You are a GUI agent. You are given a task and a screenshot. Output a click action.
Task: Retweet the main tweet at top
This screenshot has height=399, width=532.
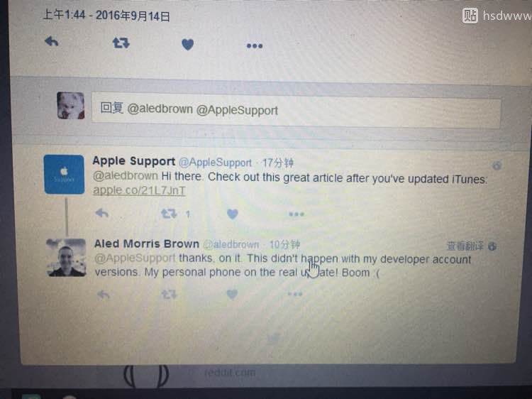click(x=121, y=43)
